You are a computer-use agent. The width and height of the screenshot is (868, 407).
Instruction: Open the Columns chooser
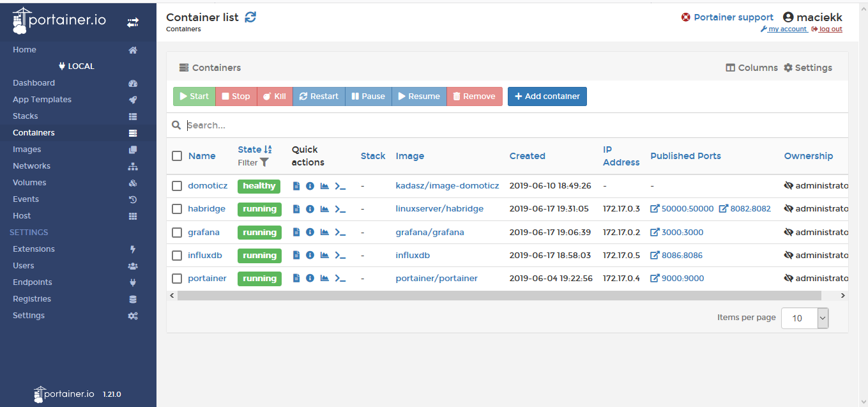point(752,68)
